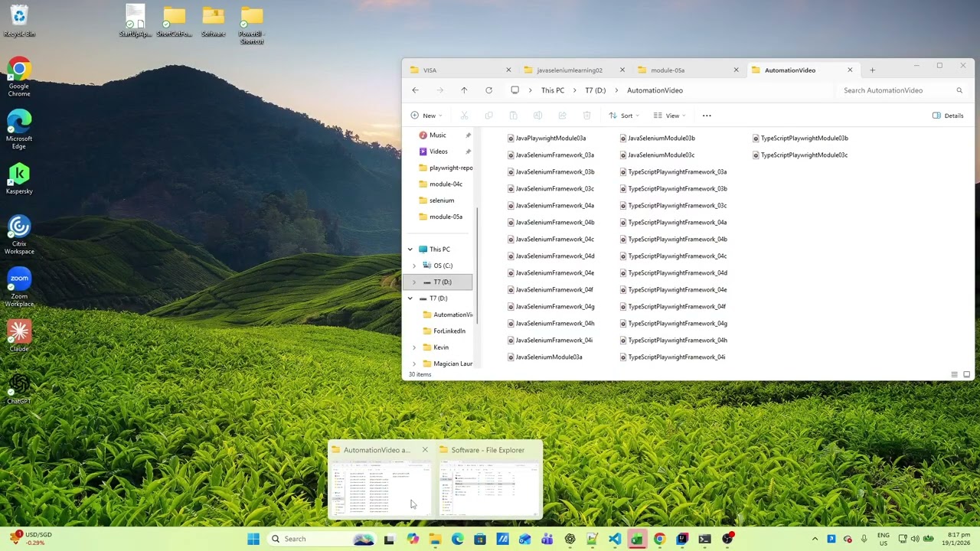Screen dimensions: 980x551
Task: Switch to the javaseleniumlearning02 tab
Action: coord(573,70)
